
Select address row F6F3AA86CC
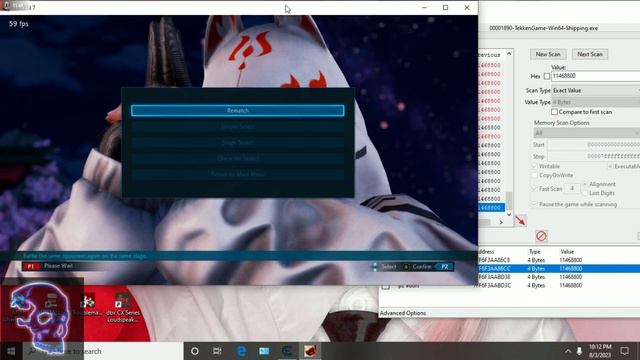tap(559, 269)
